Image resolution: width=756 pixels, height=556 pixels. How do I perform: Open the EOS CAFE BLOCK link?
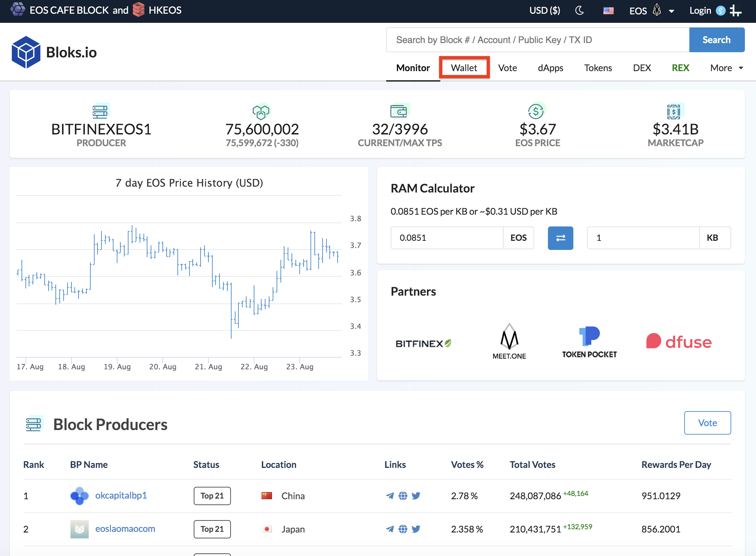click(x=69, y=10)
